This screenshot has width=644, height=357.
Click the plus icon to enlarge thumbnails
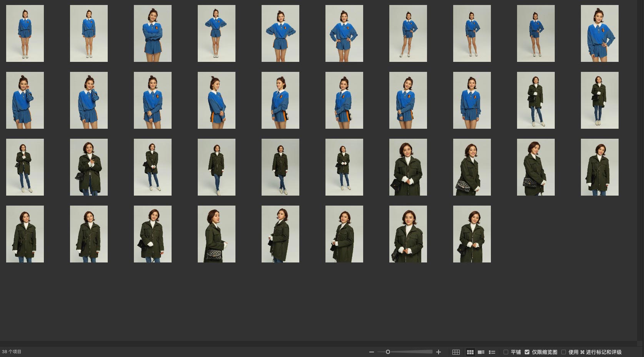pos(438,352)
